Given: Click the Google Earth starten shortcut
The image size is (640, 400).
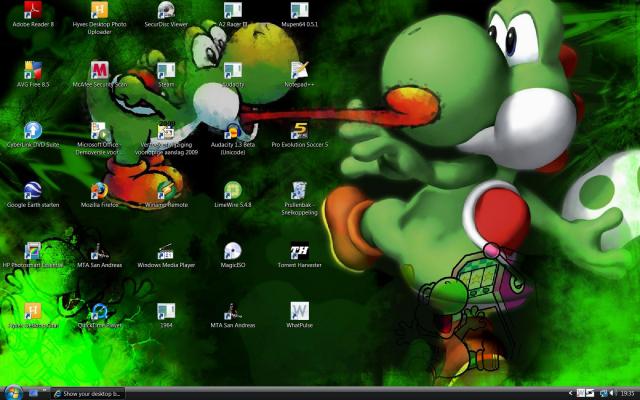Looking at the screenshot, I should pos(33,191).
